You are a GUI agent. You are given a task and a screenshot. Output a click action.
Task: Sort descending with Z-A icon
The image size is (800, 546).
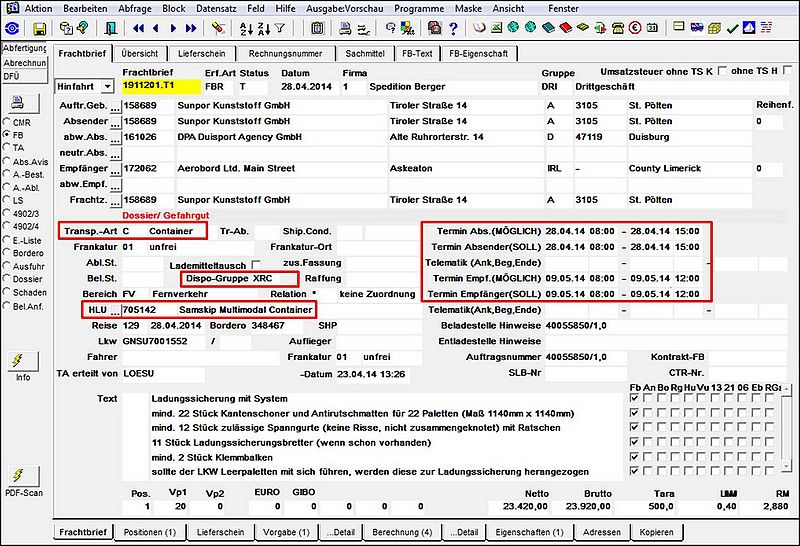coord(263,29)
